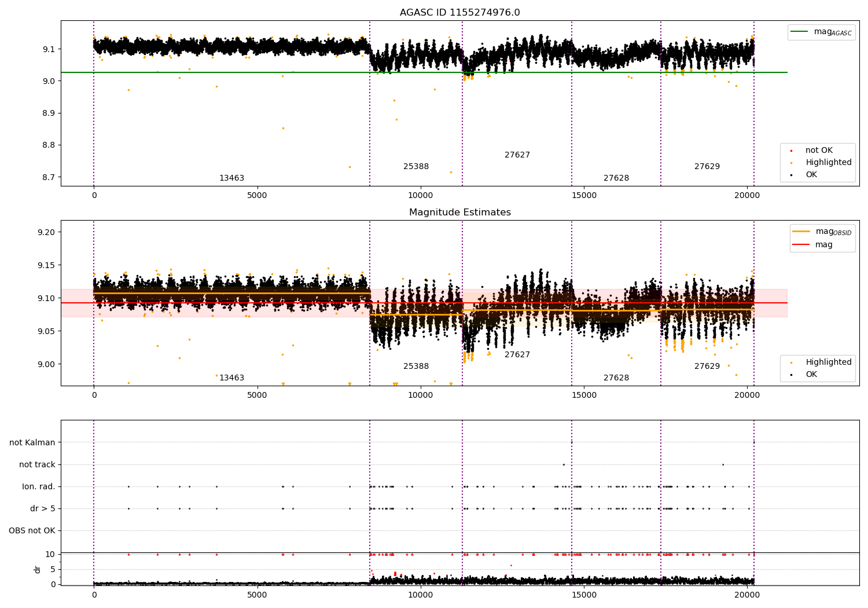The image size is (868, 608).
Task: Select obsid label 27629 in the top plot
Action: (x=707, y=167)
